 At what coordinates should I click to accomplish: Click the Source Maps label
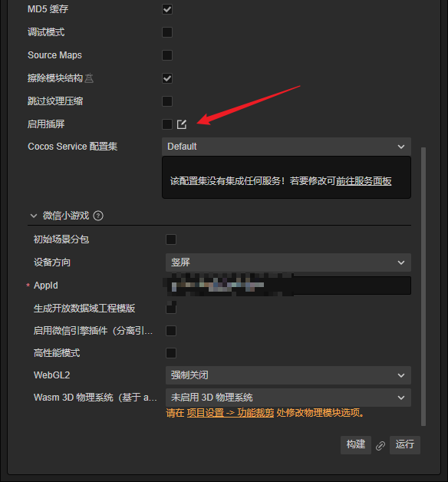click(54, 55)
